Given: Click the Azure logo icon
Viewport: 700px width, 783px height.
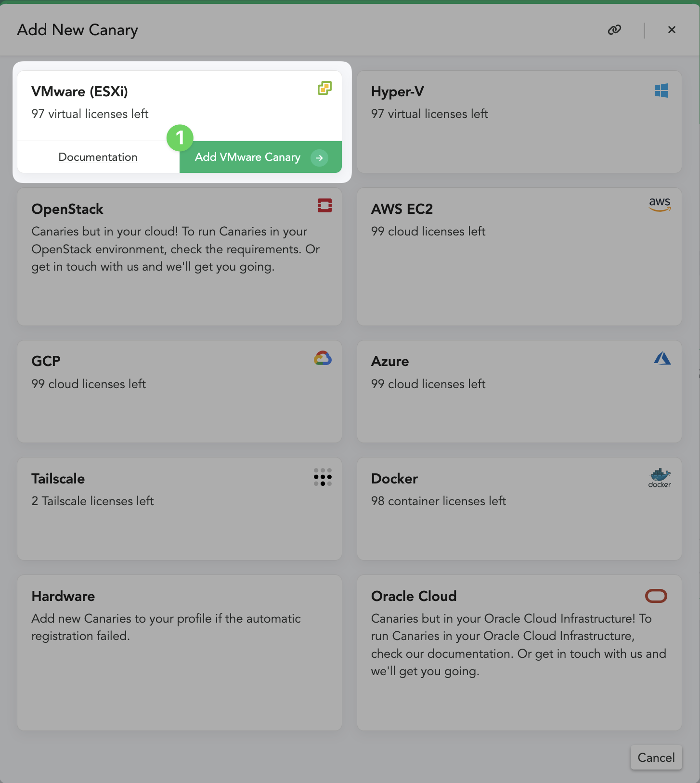Looking at the screenshot, I should [x=662, y=358].
